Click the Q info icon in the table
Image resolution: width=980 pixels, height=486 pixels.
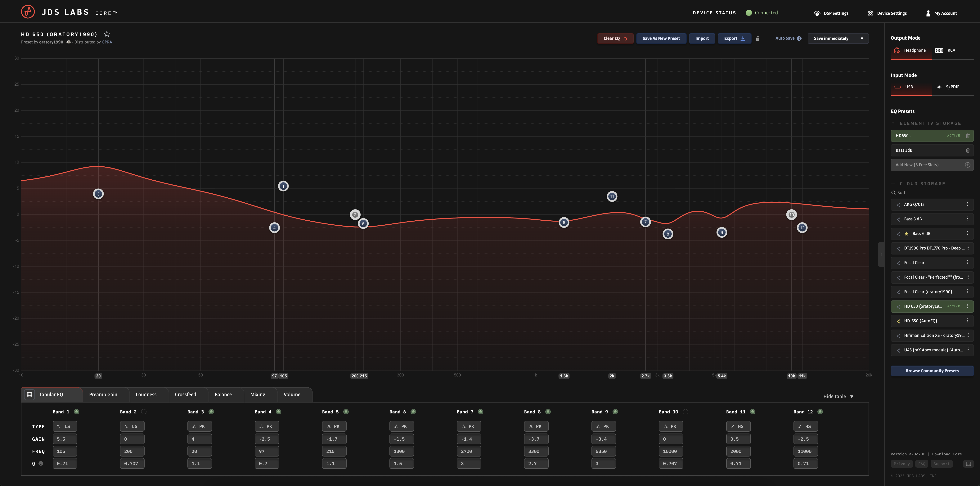point(41,464)
